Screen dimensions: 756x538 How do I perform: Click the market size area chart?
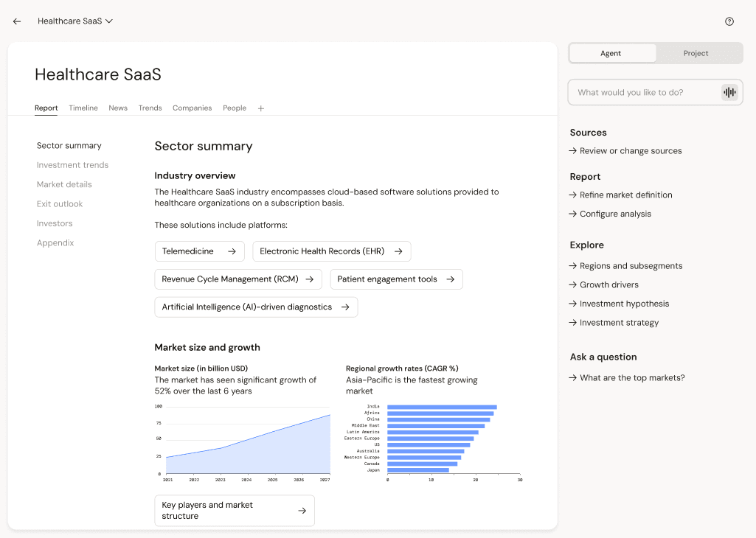(x=243, y=443)
